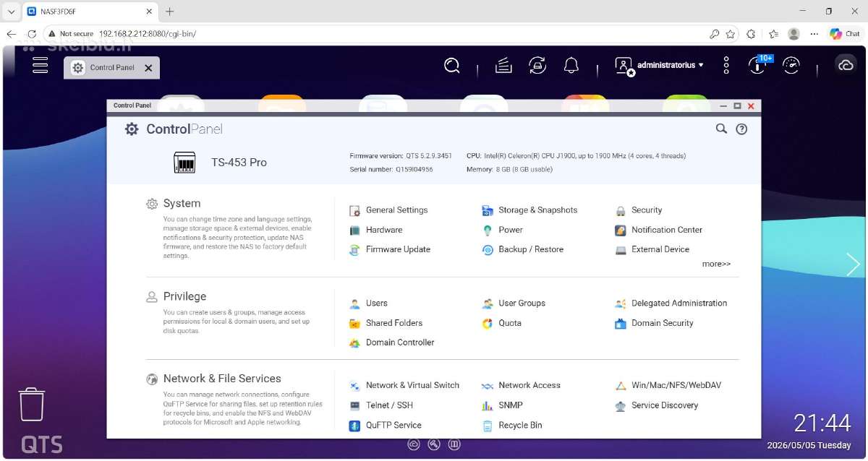Reload the browser page

(x=32, y=34)
